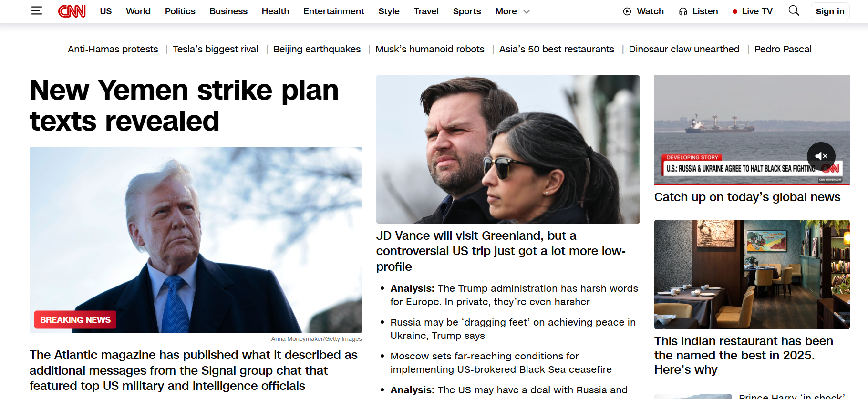Open the Indian restaurant image
The height and width of the screenshot is (399, 868).
tap(752, 275)
